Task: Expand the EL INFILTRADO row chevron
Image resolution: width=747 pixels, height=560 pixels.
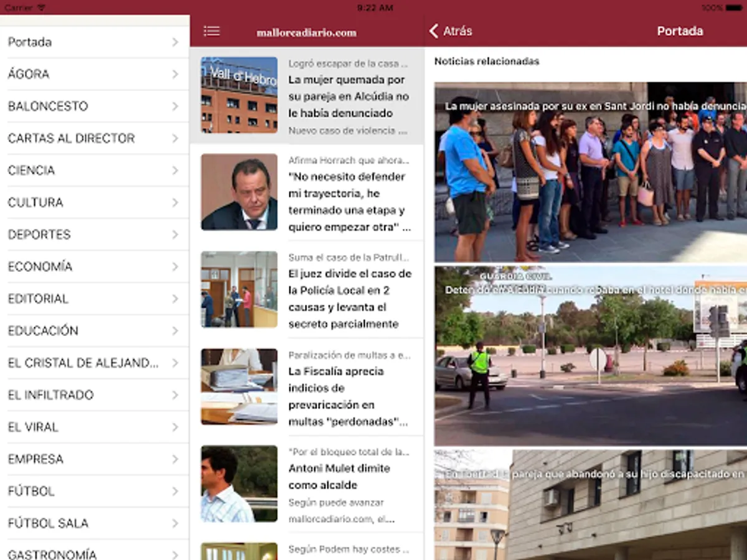Action: point(176,395)
